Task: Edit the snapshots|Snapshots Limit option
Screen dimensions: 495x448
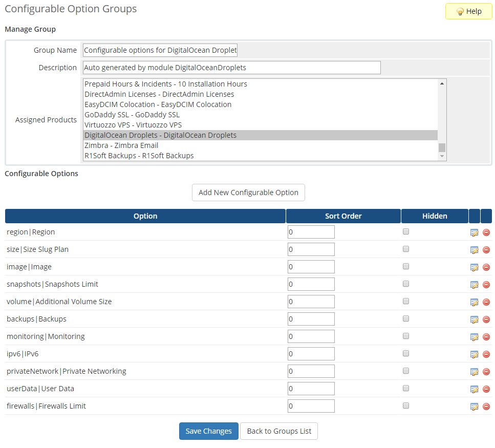Action: click(x=474, y=285)
